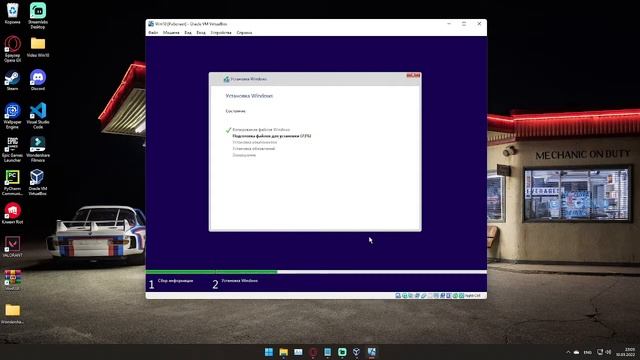The height and width of the screenshot is (360, 640).
Task: Show hidden tray icons chevron
Action: pyautogui.click(x=568, y=352)
